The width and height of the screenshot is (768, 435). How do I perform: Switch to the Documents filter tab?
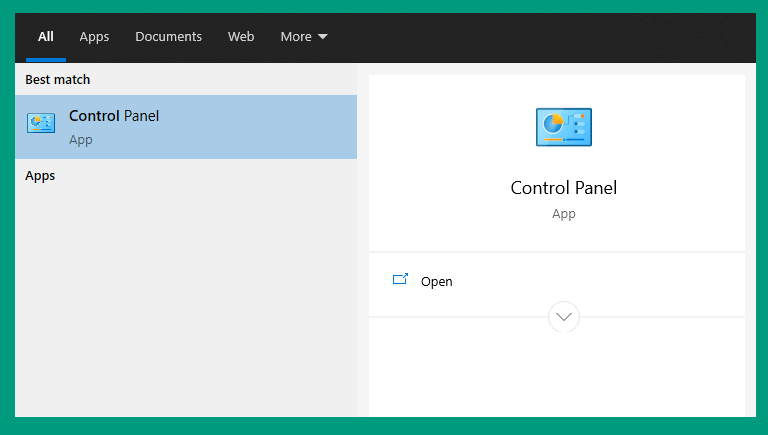(168, 37)
